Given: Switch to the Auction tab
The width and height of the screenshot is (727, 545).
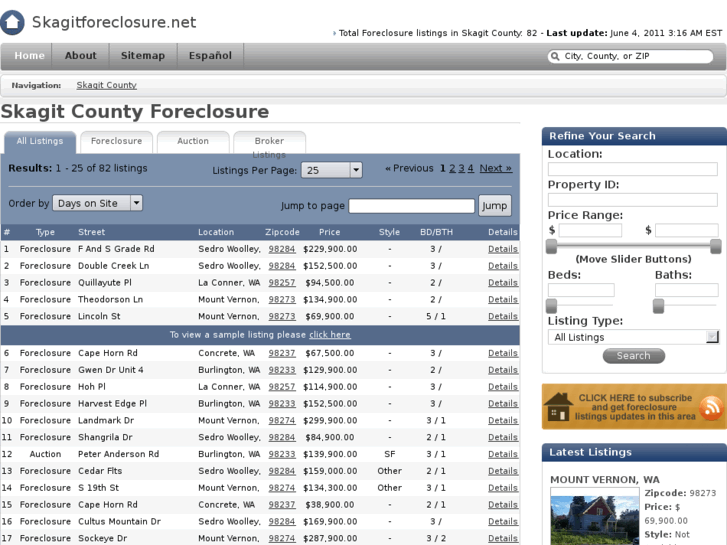Looking at the screenshot, I should pyautogui.click(x=193, y=141).
